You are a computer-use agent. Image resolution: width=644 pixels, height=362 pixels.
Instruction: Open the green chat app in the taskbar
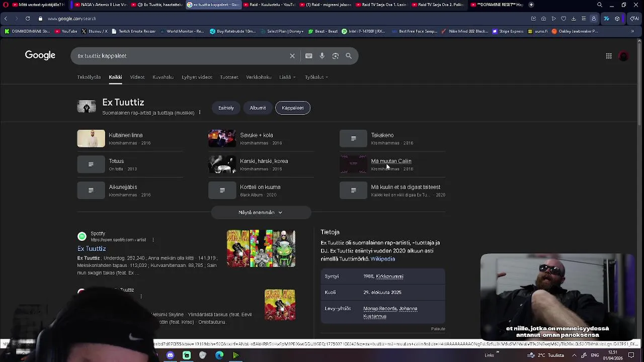pyautogui.click(x=187, y=355)
